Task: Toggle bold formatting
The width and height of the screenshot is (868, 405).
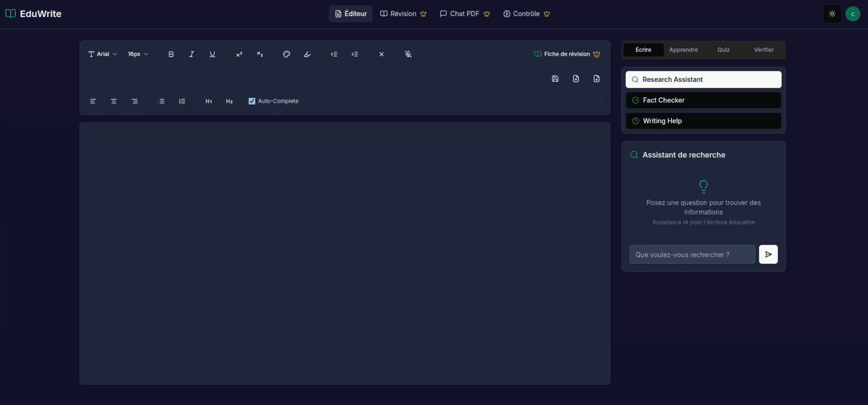Action: (171, 54)
